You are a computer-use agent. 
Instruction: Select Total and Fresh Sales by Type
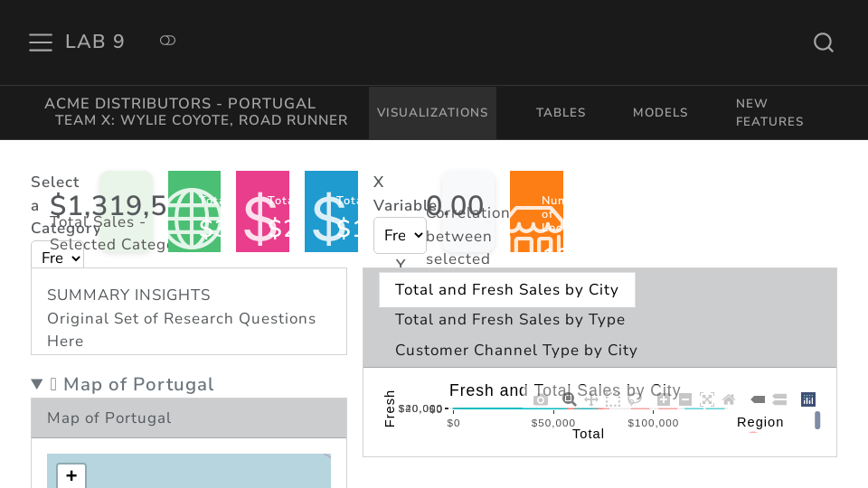(x=510, y=320)
